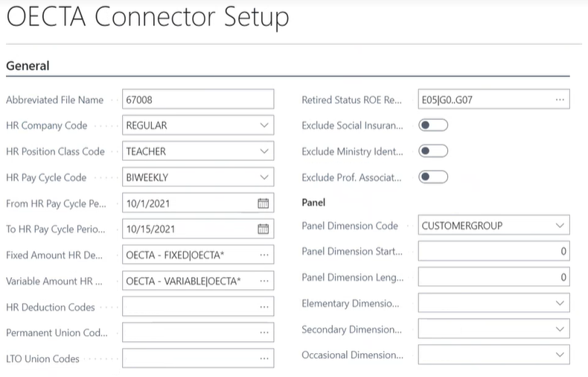Edit Abbreviated File Name field 67008

[198, 100]
